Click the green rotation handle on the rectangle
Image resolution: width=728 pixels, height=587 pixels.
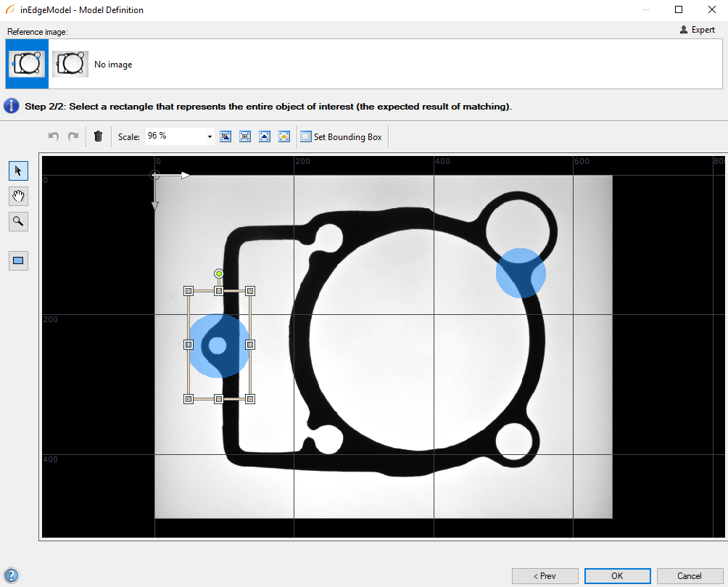(x=219, y=274)
